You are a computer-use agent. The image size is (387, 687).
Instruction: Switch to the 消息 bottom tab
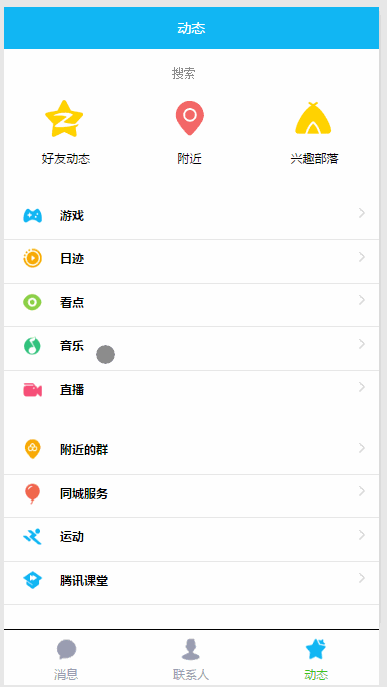(66, 659)
